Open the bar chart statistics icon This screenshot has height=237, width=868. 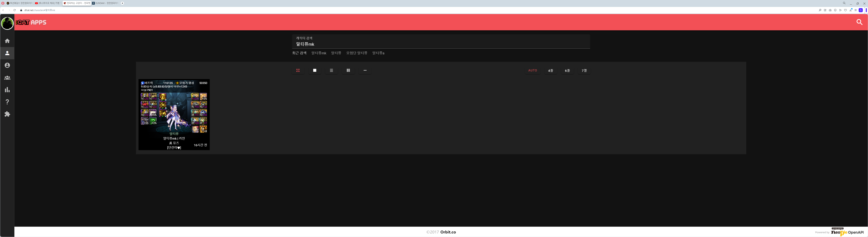pyautogui.click(x=7, y=90)
